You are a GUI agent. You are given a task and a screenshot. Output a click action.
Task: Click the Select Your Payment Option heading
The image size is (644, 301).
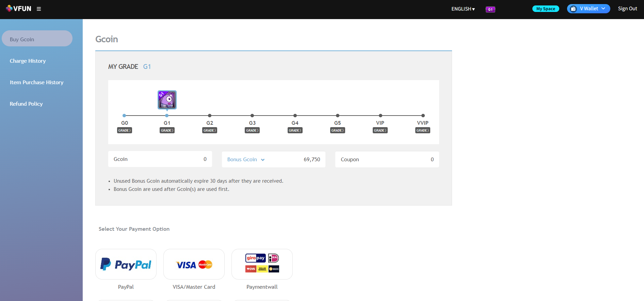[134, 229]
